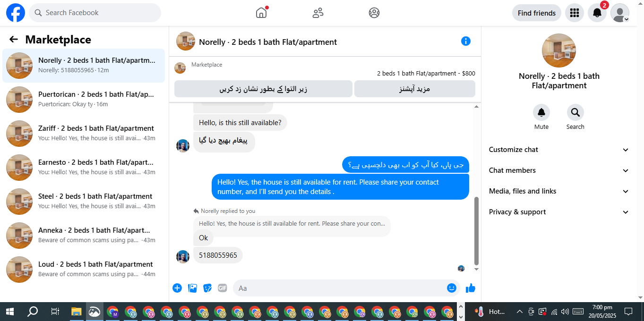
Task: Mute this conversation
Action: tap(541, 117)
